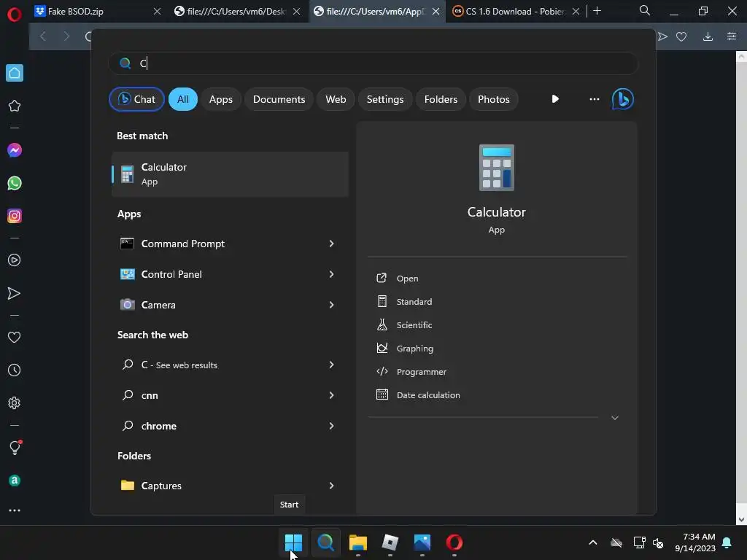Click the Windows Start button
Viewport: 747px width, 560px height.
coord(293,542)
